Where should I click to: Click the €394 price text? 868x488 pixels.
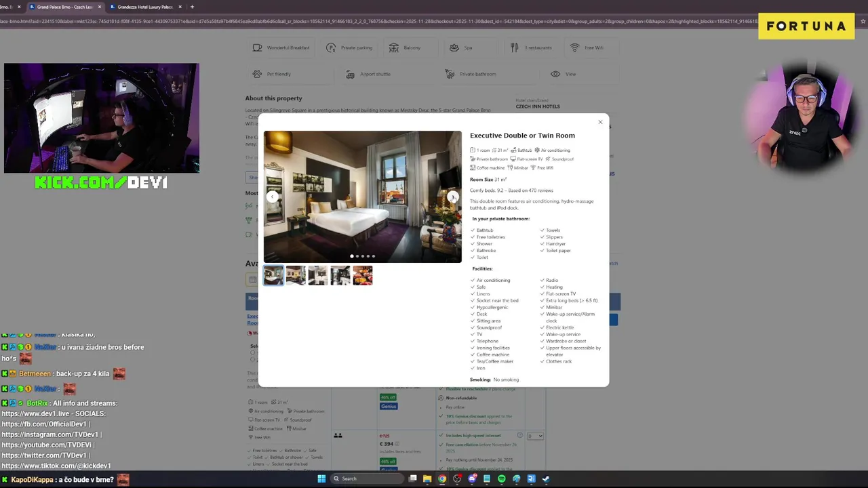tap(387, 444)
